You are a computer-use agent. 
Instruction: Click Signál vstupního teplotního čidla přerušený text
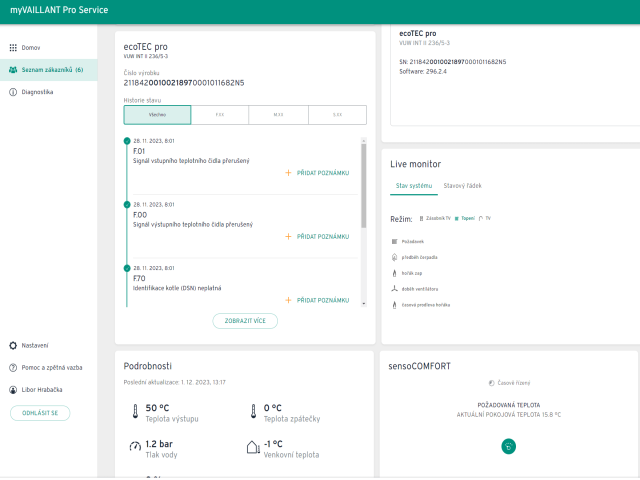point(191,161)
